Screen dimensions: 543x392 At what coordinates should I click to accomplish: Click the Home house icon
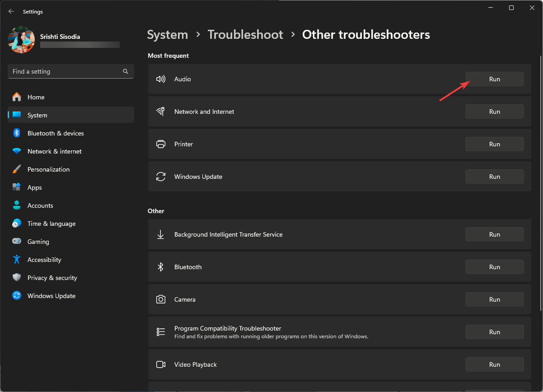[x=17, y=97]
